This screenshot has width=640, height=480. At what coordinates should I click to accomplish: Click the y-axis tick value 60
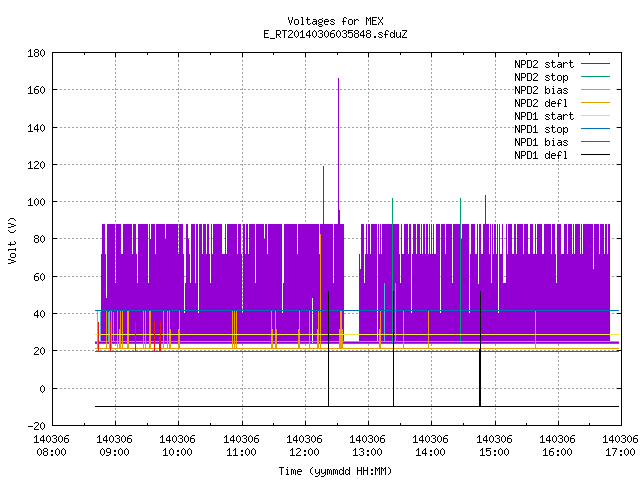(39, 277)
